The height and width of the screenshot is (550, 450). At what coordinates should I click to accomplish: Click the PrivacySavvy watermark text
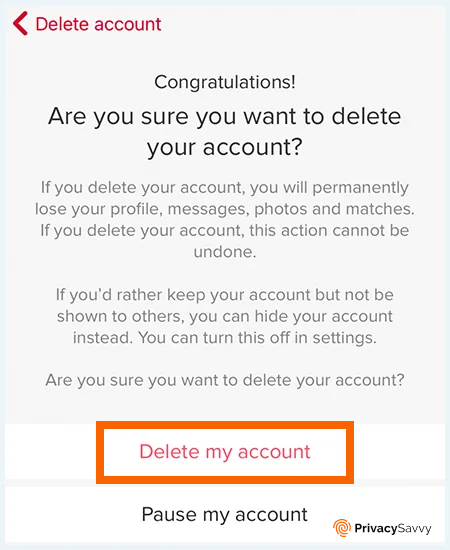[x=392, y=528]
